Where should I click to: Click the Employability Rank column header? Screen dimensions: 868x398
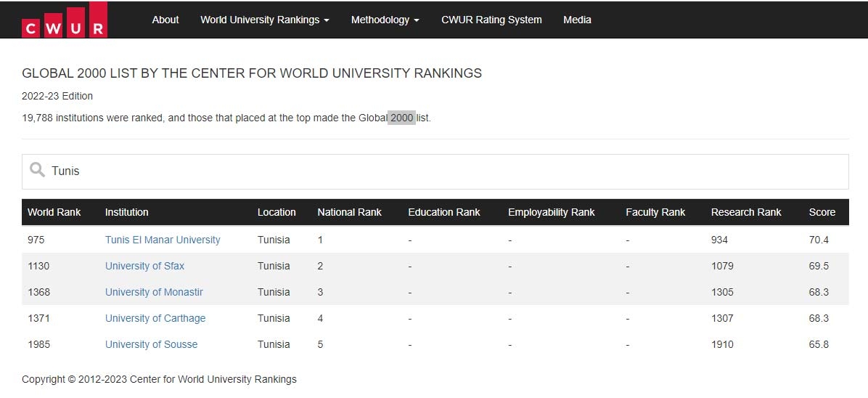(552, 212)
